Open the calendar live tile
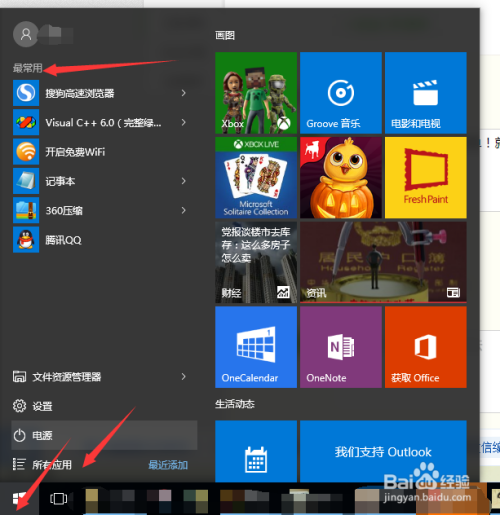500x515 pixels. coord(256,451)
